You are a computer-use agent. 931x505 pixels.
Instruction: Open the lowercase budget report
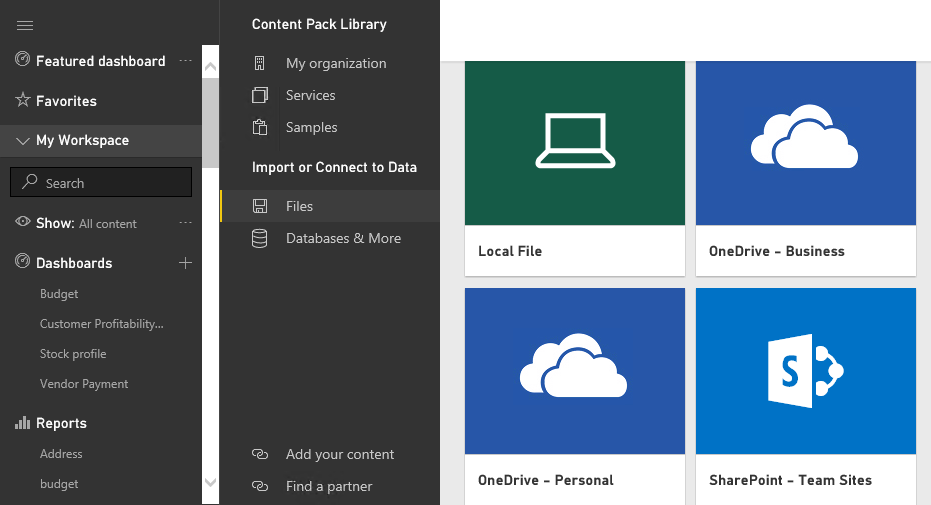point(59,484)
